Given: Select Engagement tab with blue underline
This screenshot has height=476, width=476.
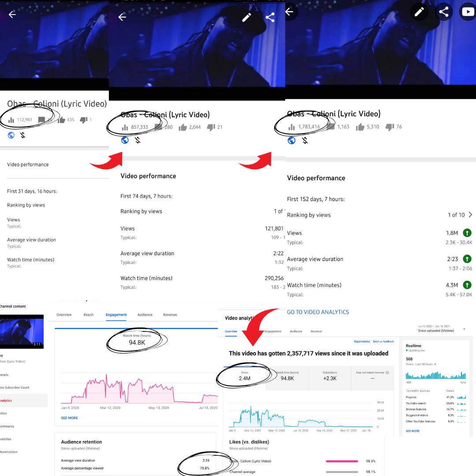Looking at the screenshot, I should 116,315.
